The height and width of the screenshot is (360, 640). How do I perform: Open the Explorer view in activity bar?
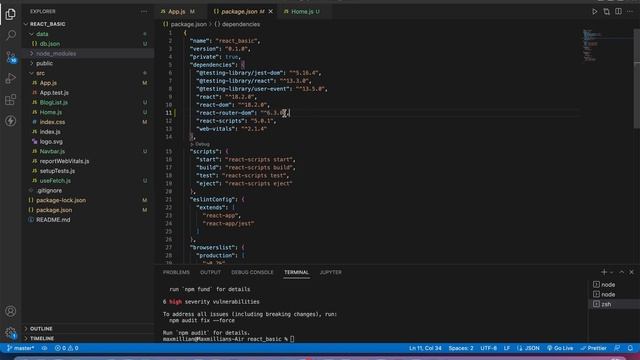click(x=11, y=14)
